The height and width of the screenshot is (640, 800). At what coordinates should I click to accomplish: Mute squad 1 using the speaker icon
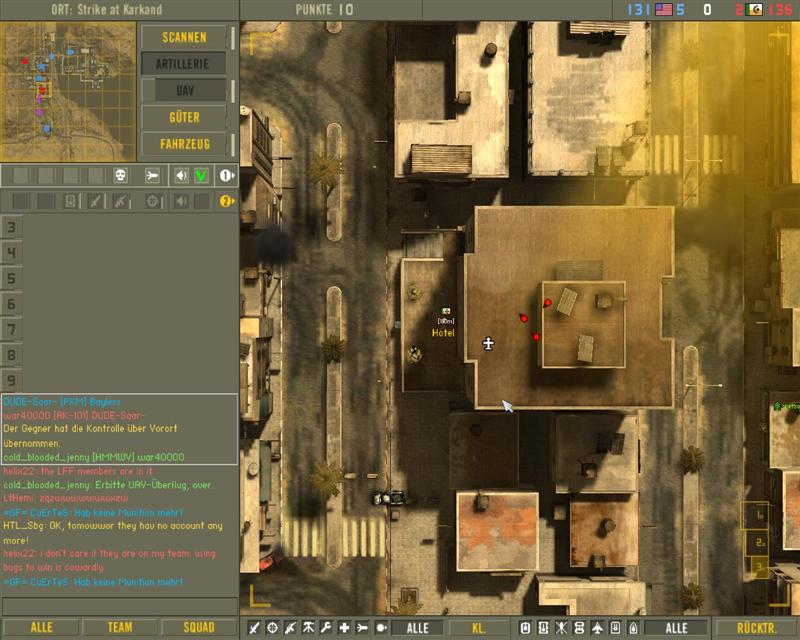181,176
